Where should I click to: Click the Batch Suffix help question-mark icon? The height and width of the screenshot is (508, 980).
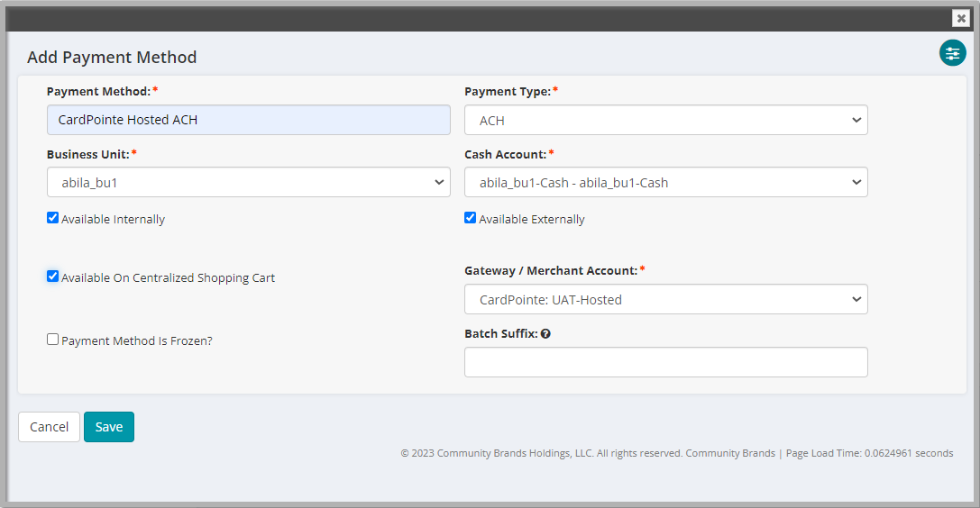[x=545, y=334]
